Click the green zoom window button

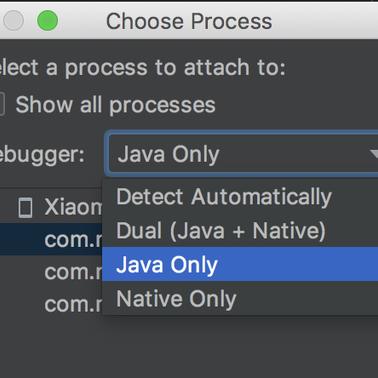click(47, 21)
